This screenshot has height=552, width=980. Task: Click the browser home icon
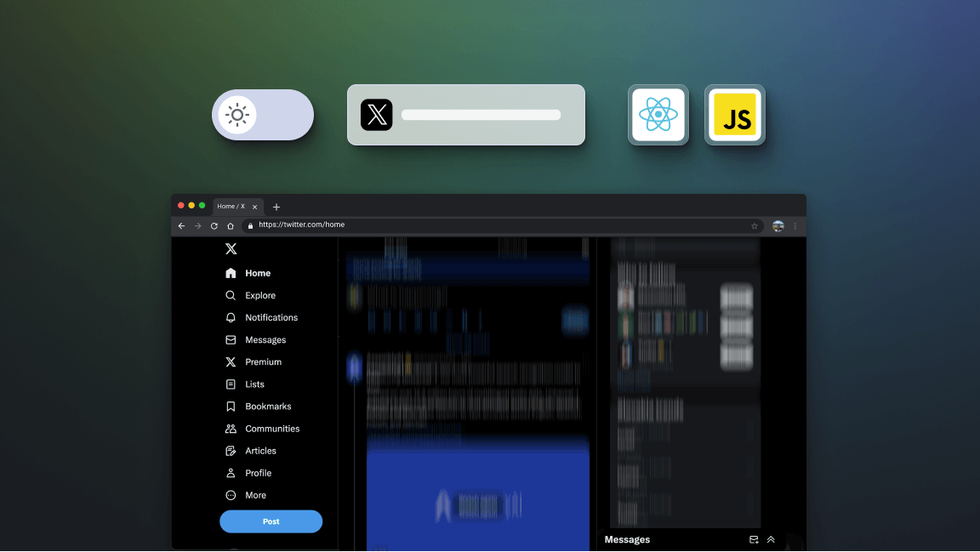tap(230, 225)
